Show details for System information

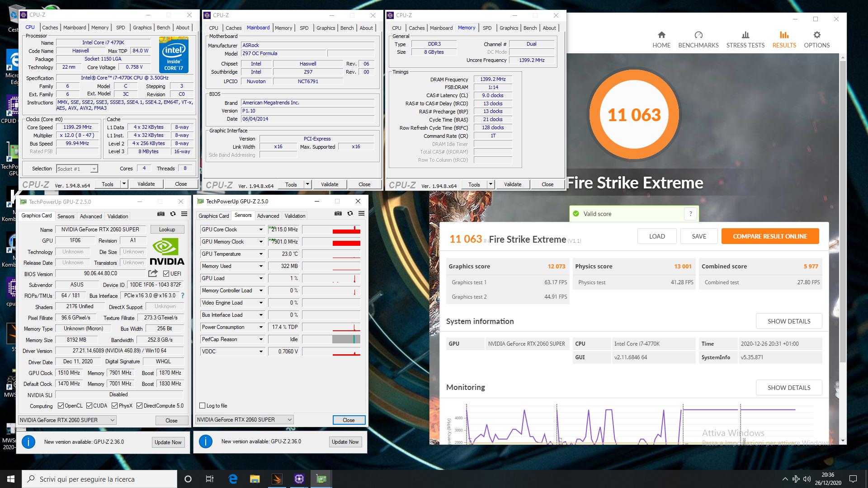click(x=789, y=321)
